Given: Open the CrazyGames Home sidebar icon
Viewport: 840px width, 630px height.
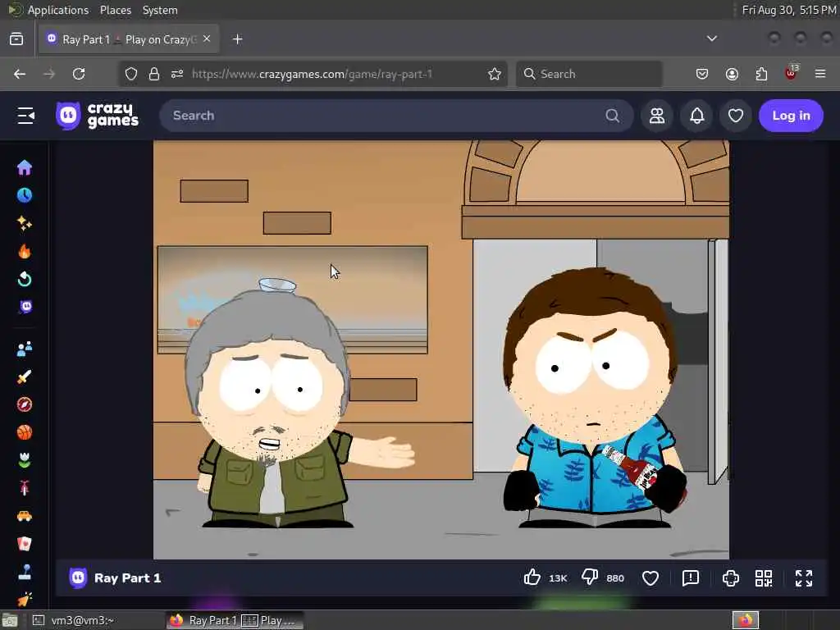Looking at the screenshot, I should tap(25, 167).
